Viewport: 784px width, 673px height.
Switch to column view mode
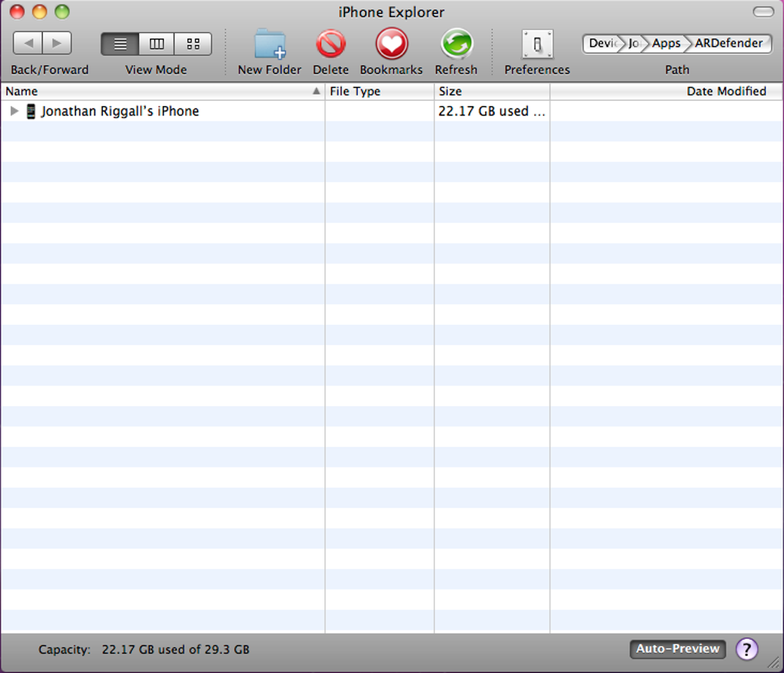[x=156, y=44]
